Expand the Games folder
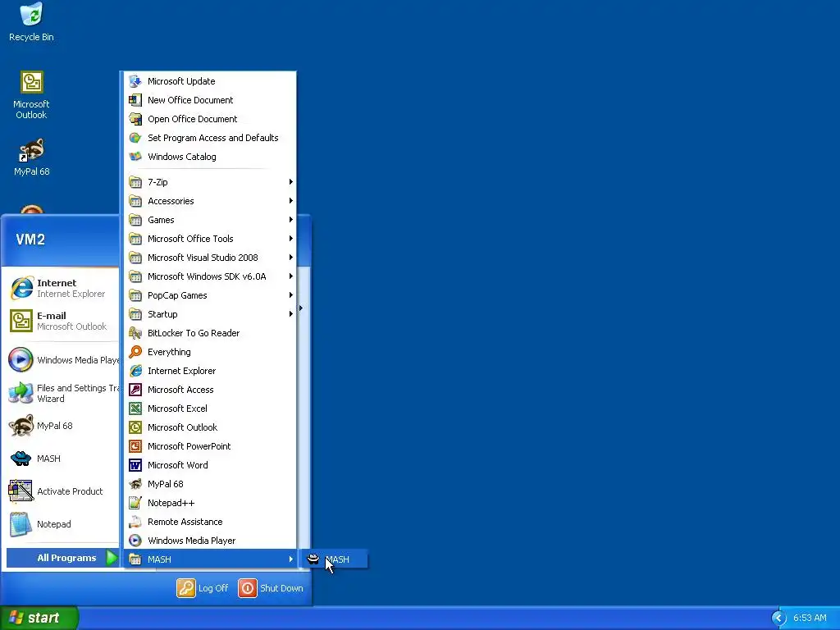 [x=210, y=220]
